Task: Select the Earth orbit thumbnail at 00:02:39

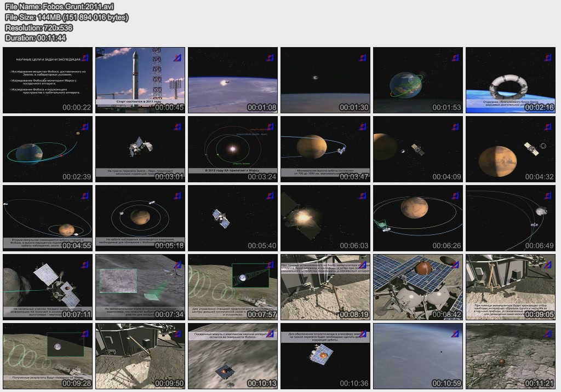Action: coord(48,149)
